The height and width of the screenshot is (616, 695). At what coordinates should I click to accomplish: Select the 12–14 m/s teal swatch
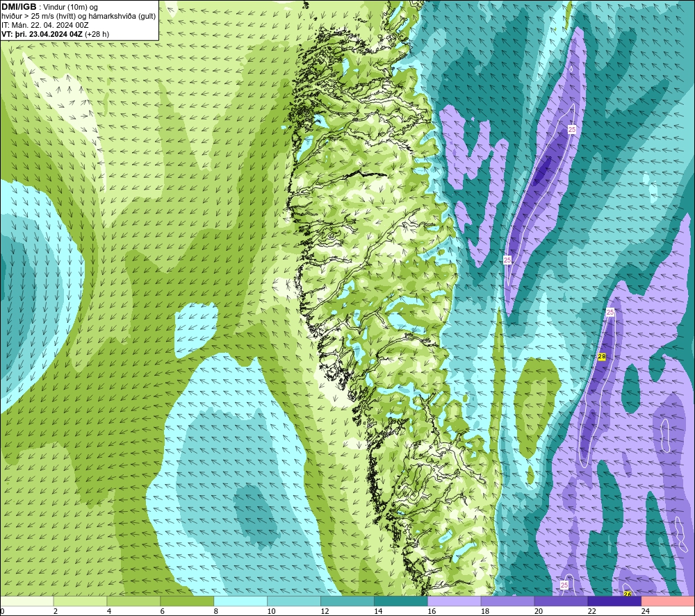(x=347, y=601)
